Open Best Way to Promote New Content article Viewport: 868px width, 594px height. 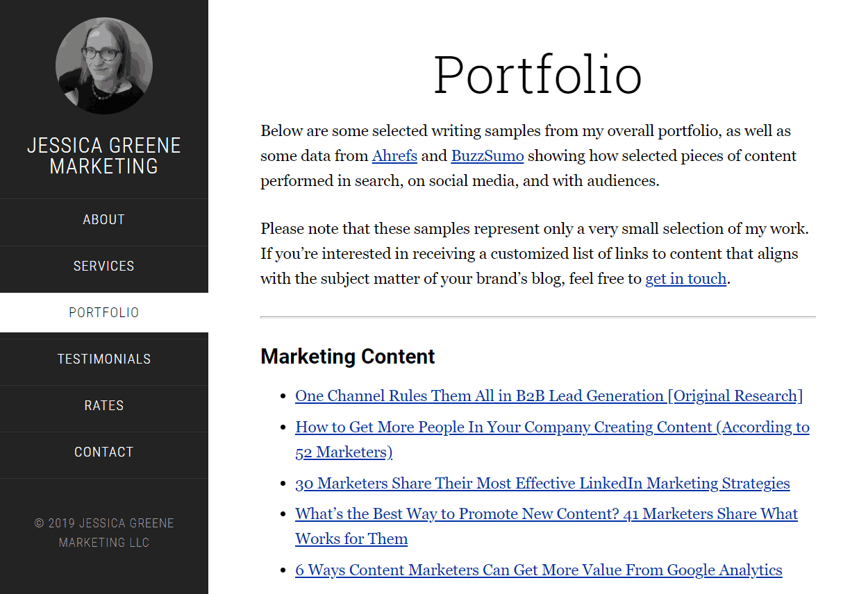click(x=546, y=526)
